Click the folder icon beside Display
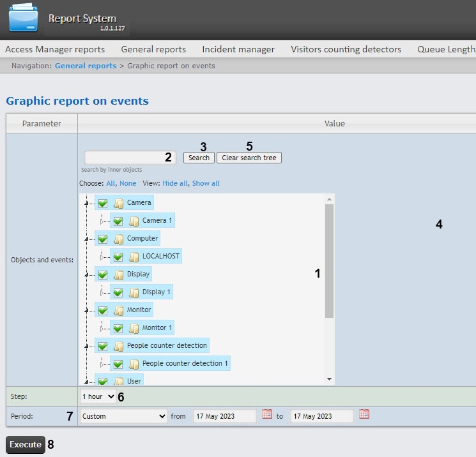 coord(119,274)
